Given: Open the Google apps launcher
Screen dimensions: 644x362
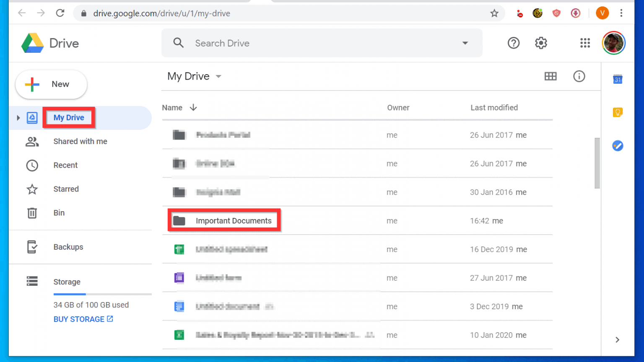Looking at the screenshot, I should click(585, 43).
